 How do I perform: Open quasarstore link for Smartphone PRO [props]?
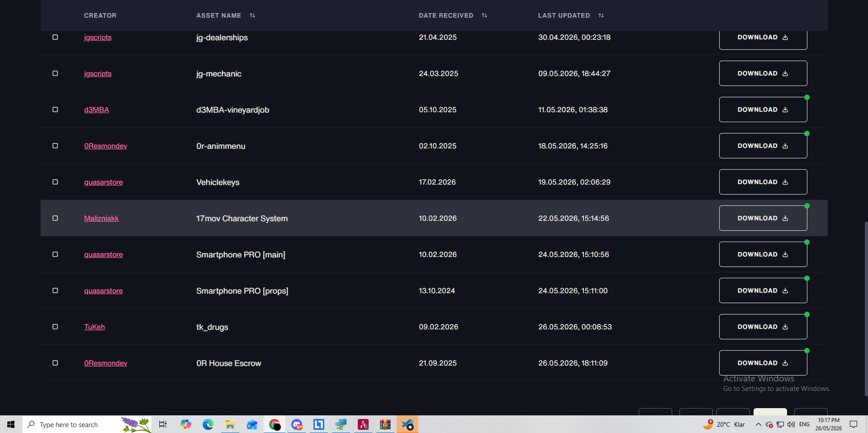[104, 291]
